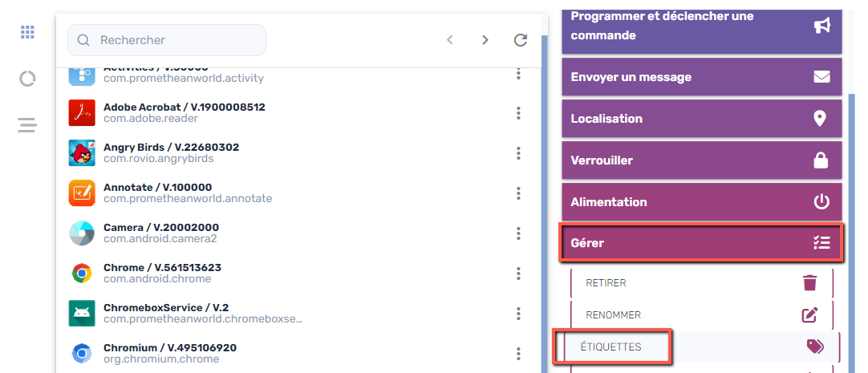Go to previous page with left chevron

tap(450, 40)
